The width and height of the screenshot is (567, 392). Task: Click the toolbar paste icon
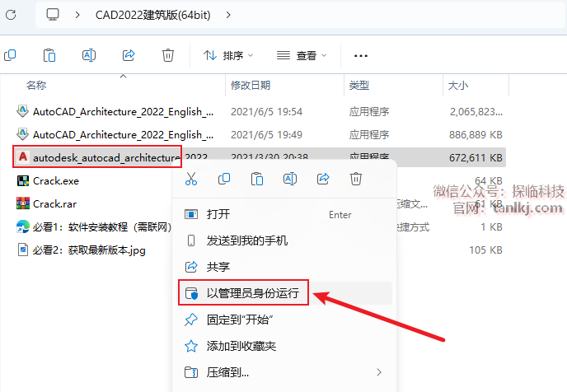(x=49, y=56)
